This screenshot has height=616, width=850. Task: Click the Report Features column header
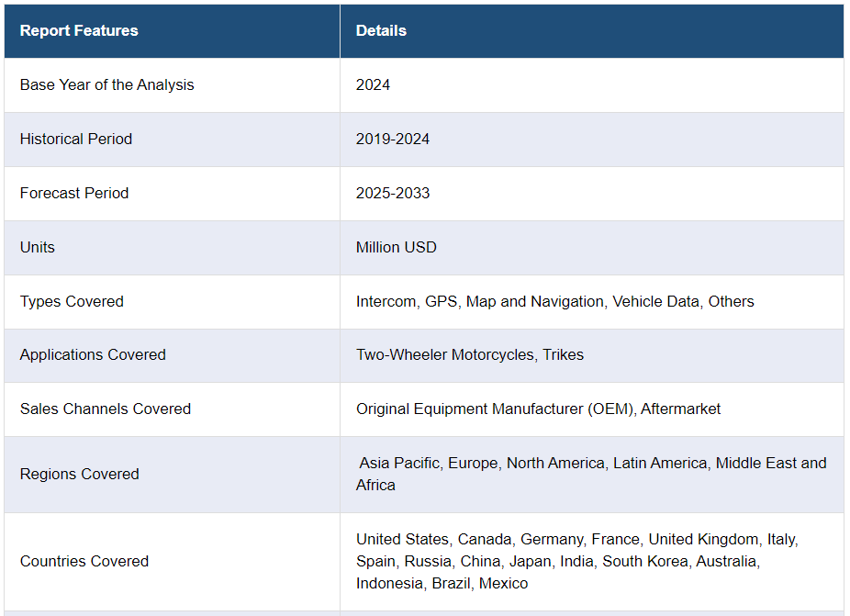point(79,30)
